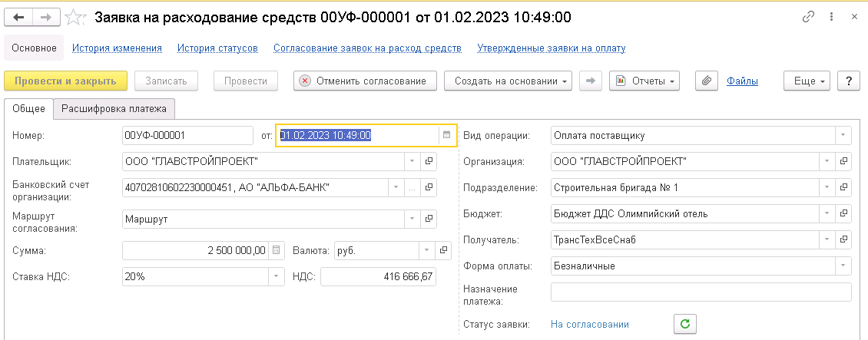The width and height of the screenshot is (868, 340).
Task: Expand the Получатель dropdown
Action: 827,240
